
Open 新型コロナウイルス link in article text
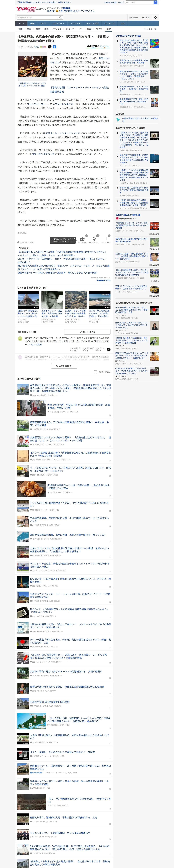click(80, 60)
